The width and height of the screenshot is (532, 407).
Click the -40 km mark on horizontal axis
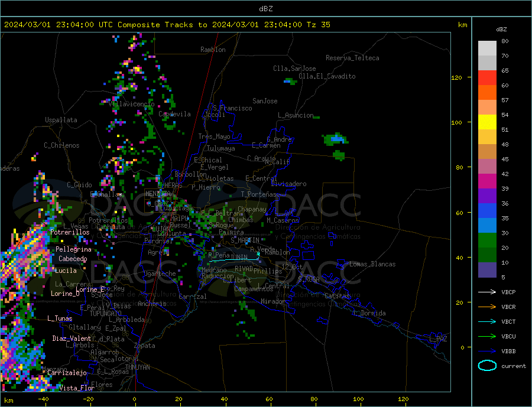click(x=43, y=399)
